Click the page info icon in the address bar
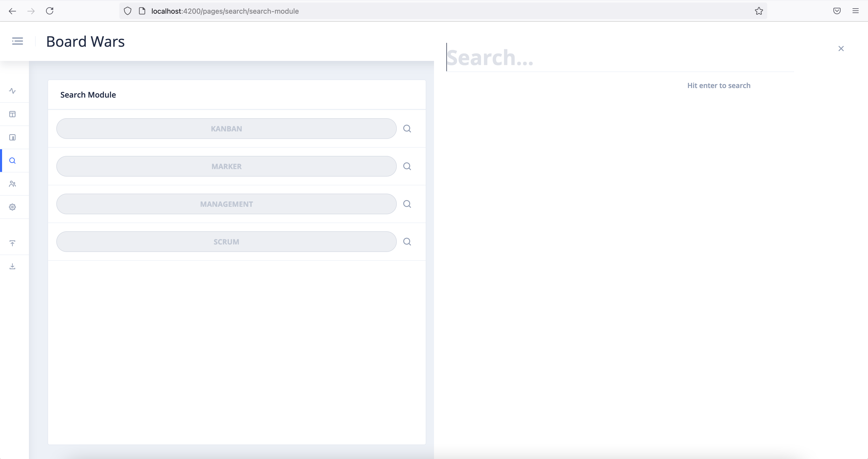The width and height of the screenshot is (868, 459). tap(142, 11)
